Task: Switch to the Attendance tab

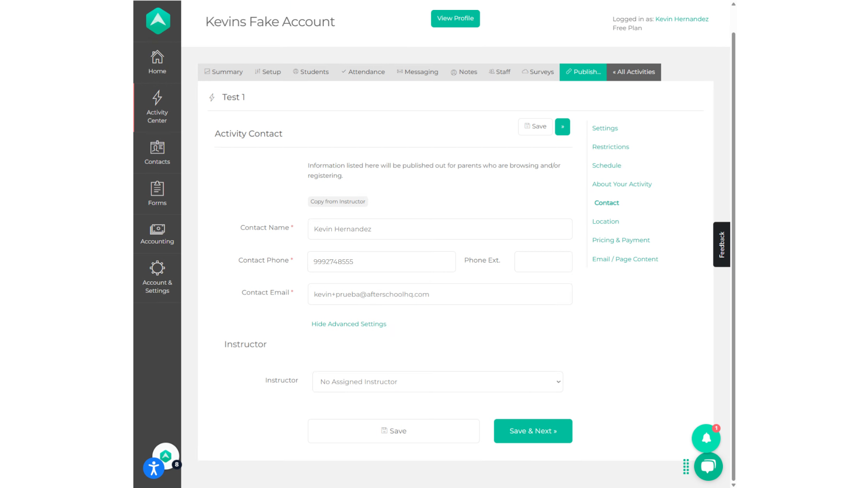Action: [363, 72]
